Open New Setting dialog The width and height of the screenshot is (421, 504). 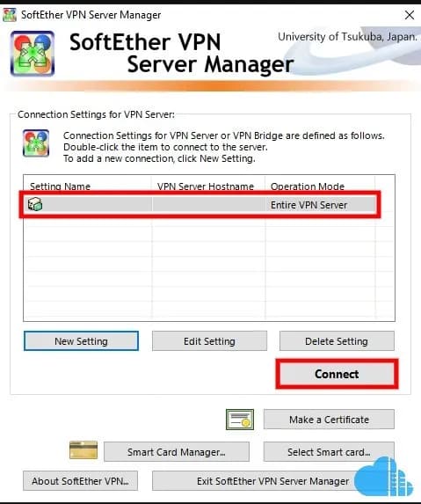click(x=81, y=341)
